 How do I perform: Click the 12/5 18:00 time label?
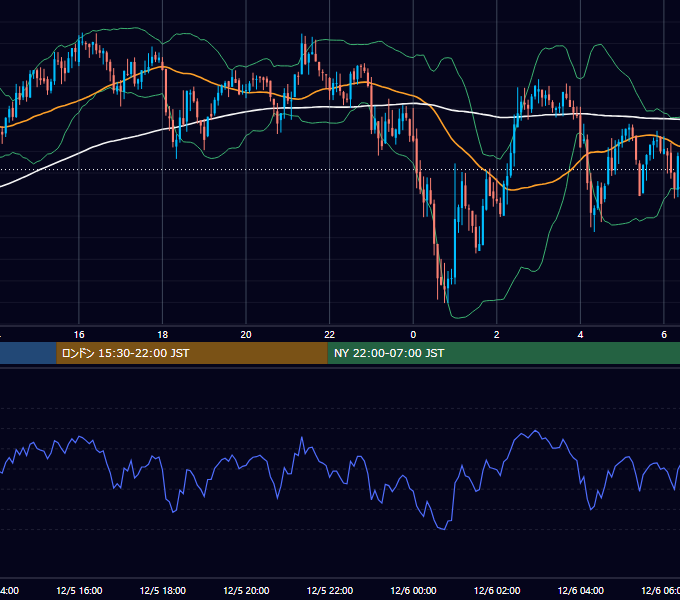[x=163, y=590]
